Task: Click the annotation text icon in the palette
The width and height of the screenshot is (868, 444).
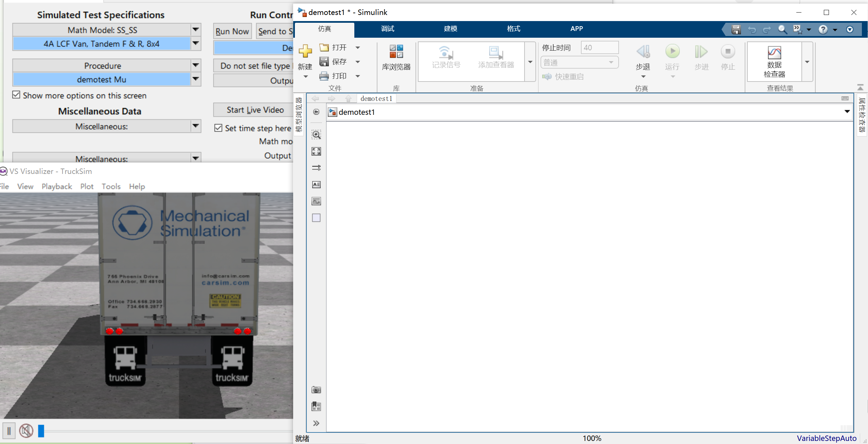Action: (x=316, y=184)
